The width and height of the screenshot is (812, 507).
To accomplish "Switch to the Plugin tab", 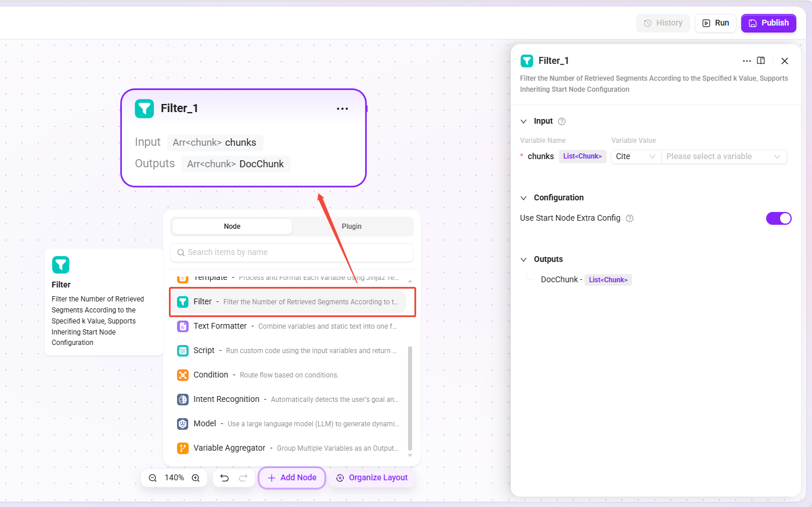I will 352,226.
